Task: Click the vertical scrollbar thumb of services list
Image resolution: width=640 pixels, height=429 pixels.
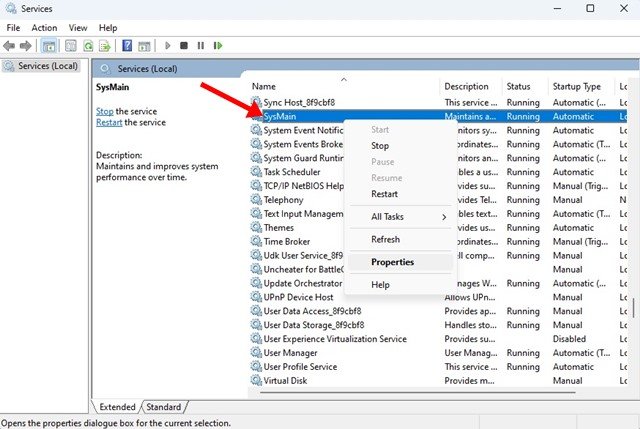Action: click(x=634, y=307)
